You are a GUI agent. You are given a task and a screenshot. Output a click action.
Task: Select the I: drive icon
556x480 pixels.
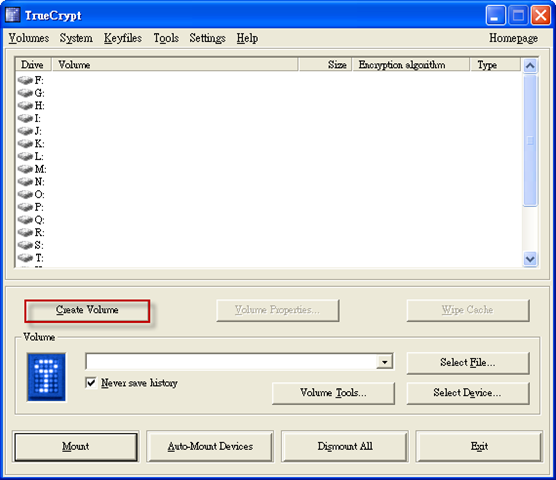click(x=25, y=118)
